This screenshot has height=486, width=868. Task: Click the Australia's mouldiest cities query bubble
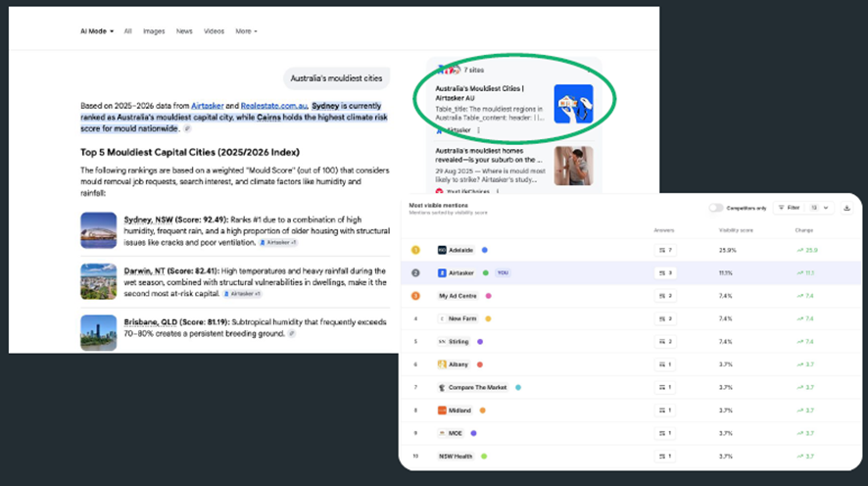pos(337,78)
